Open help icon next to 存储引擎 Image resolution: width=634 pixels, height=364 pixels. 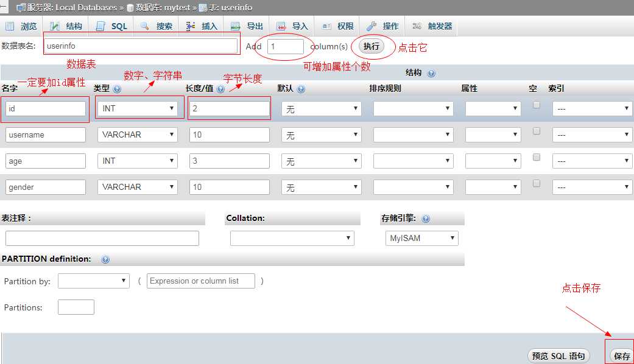click(426, 219)
